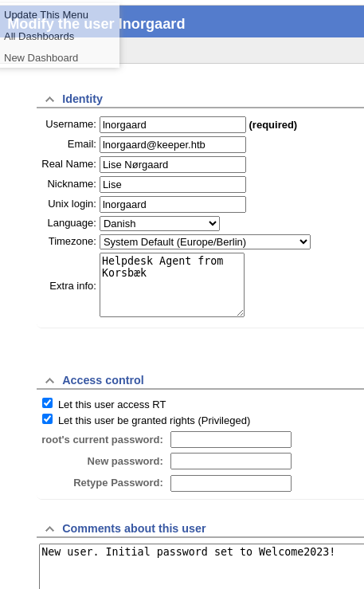Viewport: 364px width, 589px height.
Task: Collapse the Access control section chevron
Action: coord(49,380)
